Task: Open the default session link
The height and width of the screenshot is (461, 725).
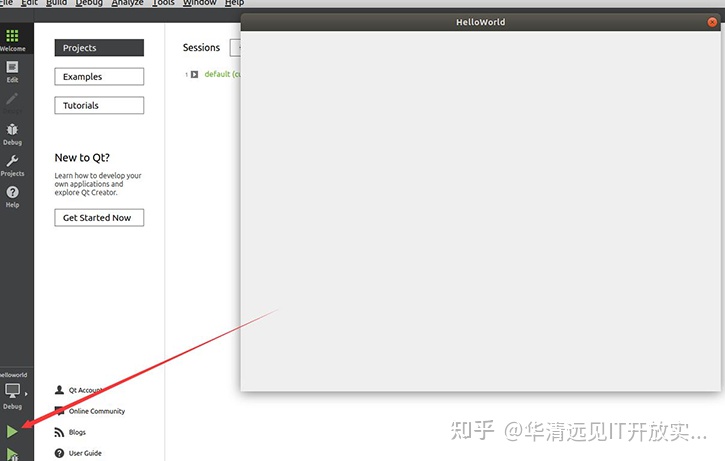Action: pos(222,74)
